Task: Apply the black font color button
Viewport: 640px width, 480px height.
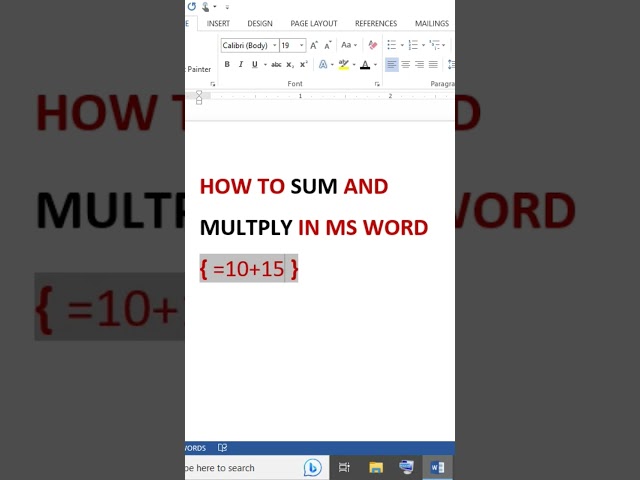Action: pyautogui.click(x=365, y=64)
